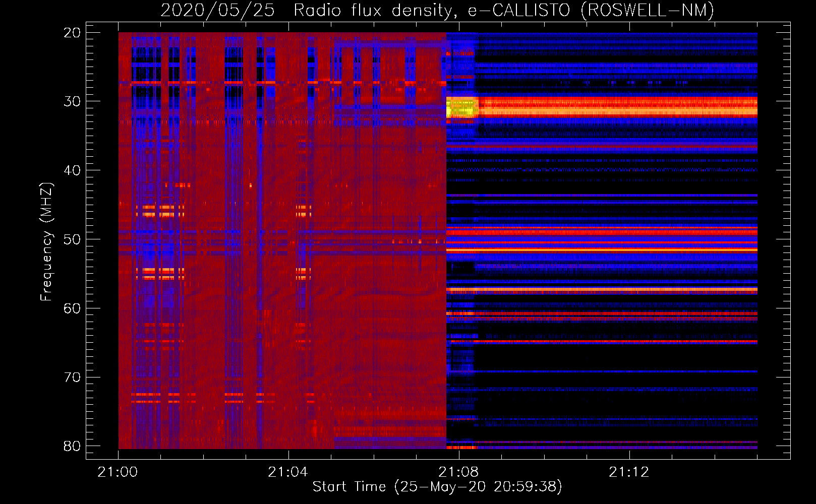Click the 40 frequency tick label
The width and height of the screenshot is (816, 504).
coord(72,170)
